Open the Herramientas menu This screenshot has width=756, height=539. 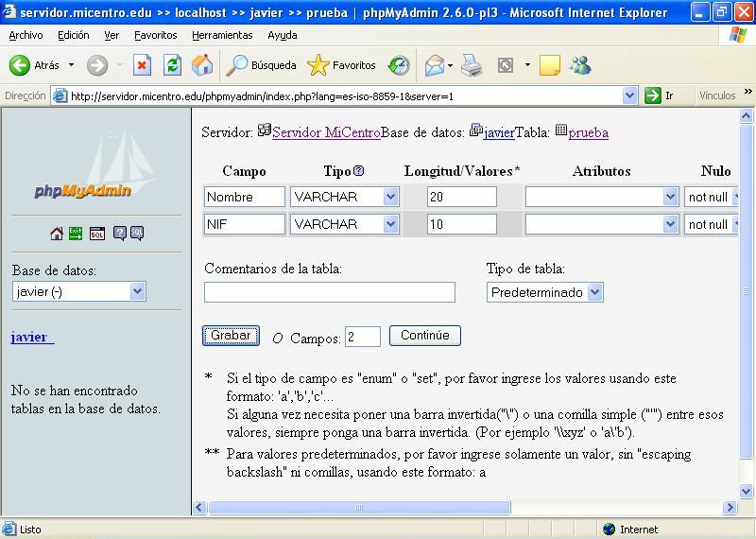click(222, 35)
